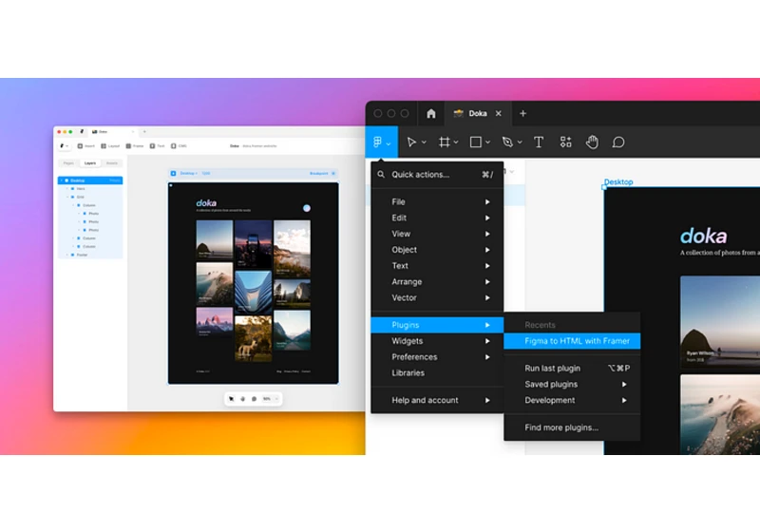760x532 pixels.
Task: Select the Pen tool in Figma toolbar
Action: (x=507, y=142)
